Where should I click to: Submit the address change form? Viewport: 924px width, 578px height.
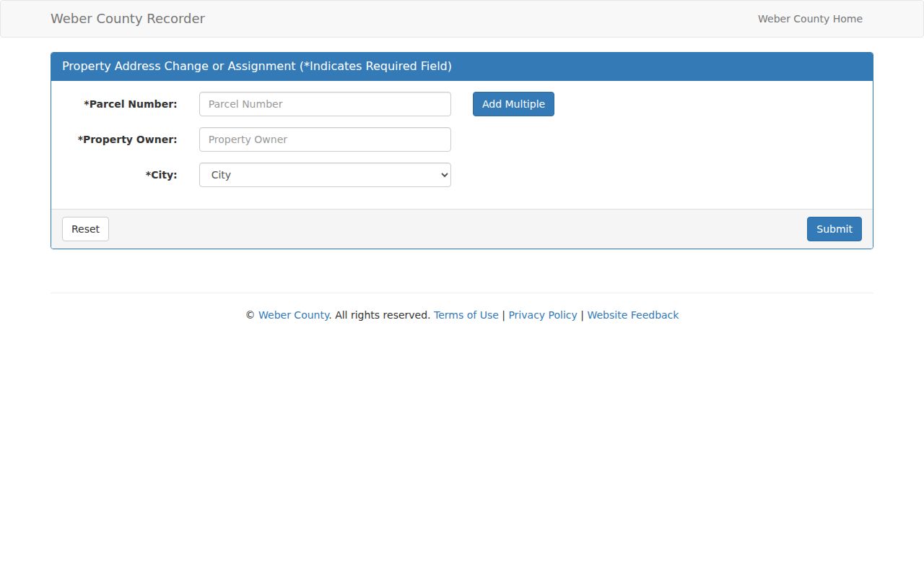coord(834,229)
